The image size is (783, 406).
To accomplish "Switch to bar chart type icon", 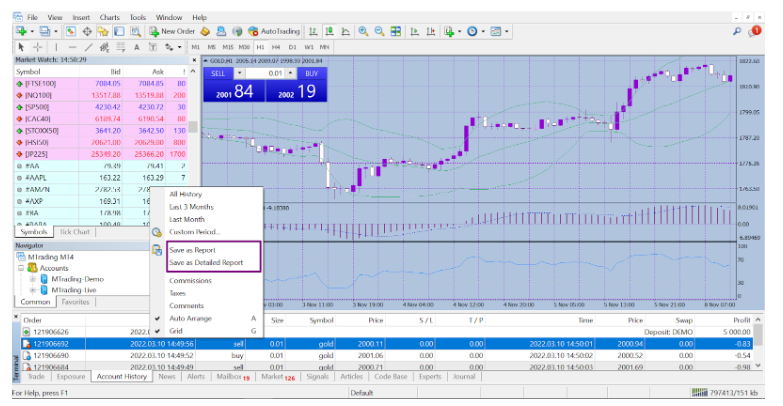I will coord(313,31).
